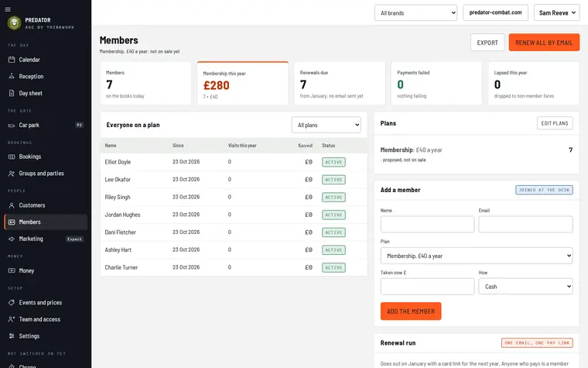Click the JOINED AT THE DESK badge

click(x=544, y=190)
